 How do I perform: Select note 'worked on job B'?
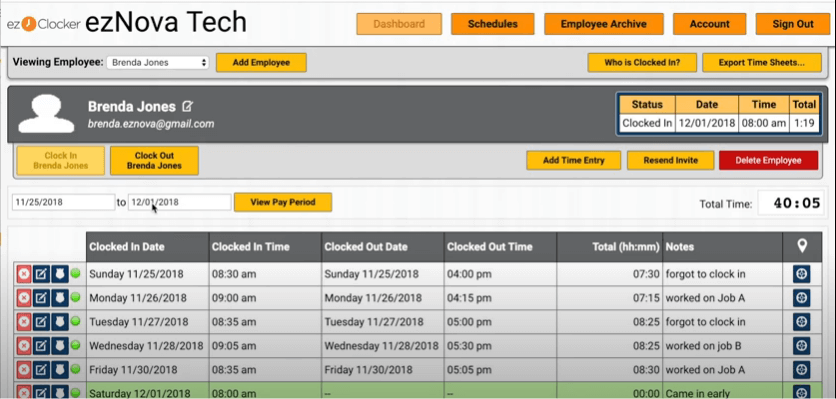tap(703, 346)
